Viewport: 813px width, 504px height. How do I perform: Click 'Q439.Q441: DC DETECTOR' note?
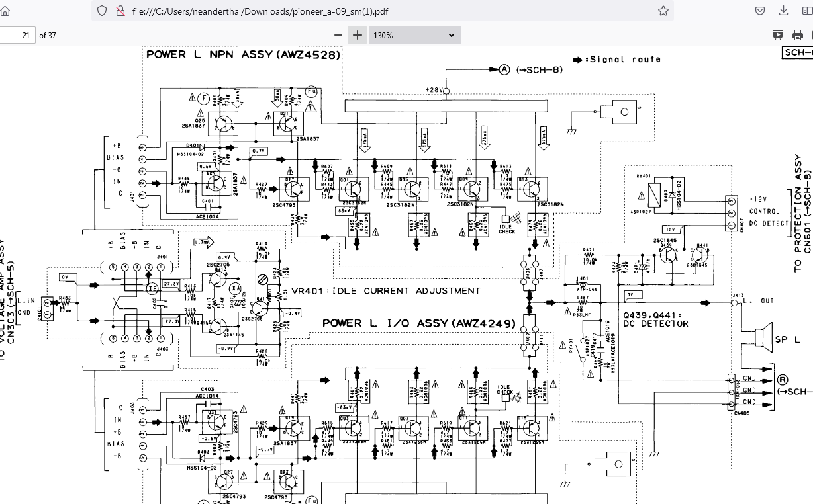coord(655,319)
